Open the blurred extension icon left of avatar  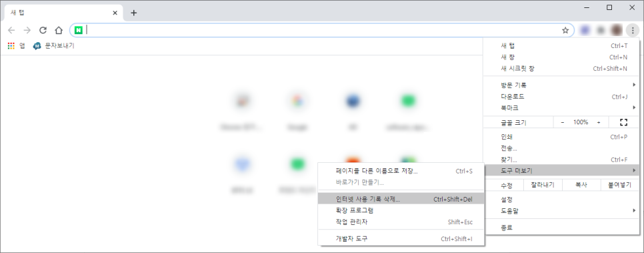(601, 30)
